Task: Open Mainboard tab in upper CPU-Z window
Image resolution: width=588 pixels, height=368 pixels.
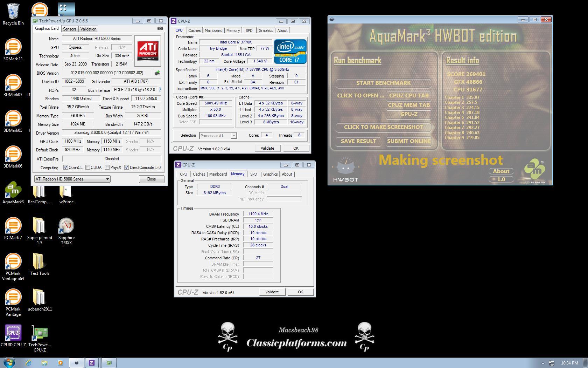Action: click(x=213, y=30)
